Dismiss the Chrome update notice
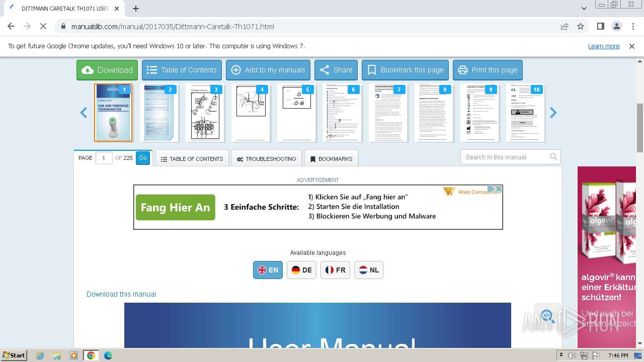 tap(632, 46)
